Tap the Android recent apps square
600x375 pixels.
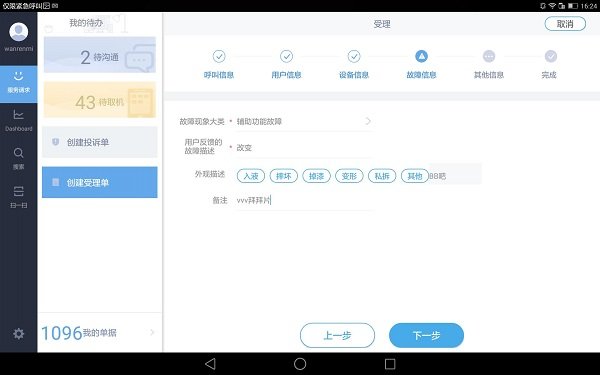pyautogui.click(x=390, y=364)
